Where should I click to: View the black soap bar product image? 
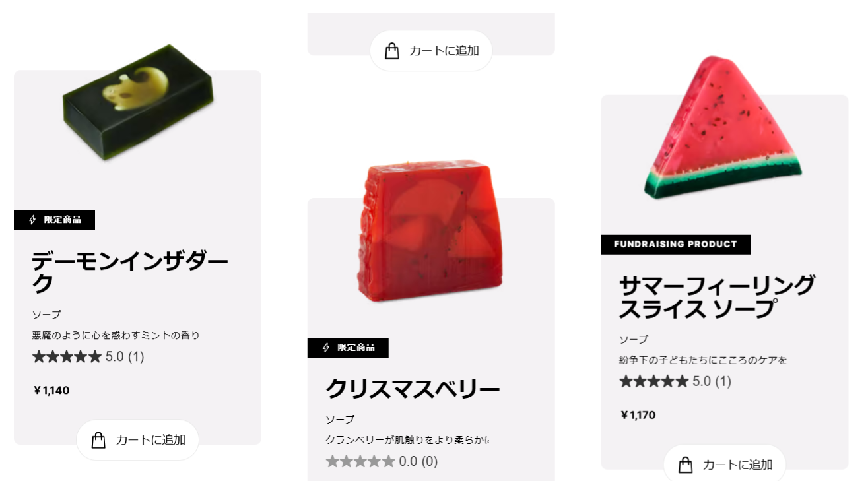pyautogui.click(x=139, y=102)
